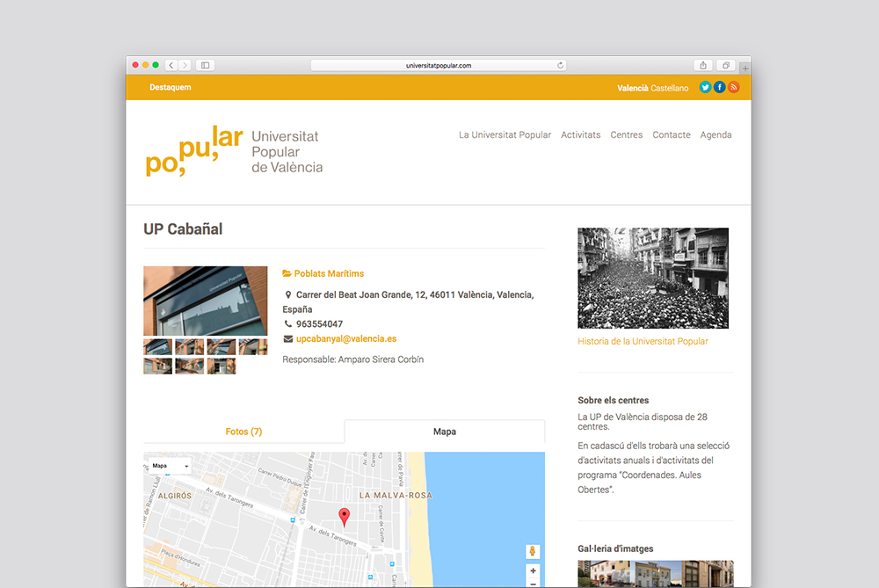
Task: Select the Street View pegman icon
Action: pos(533,552)
